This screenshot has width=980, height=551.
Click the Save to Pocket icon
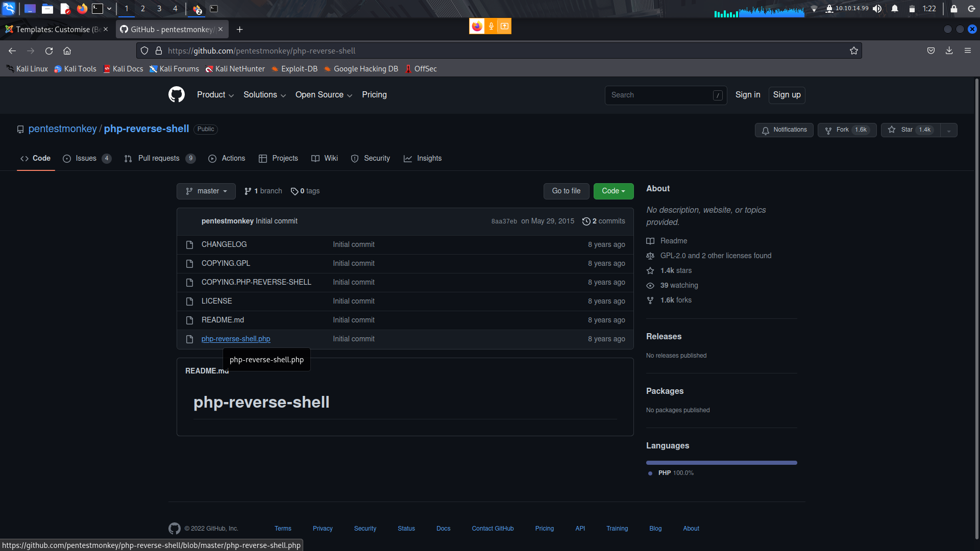pos(931,51)
